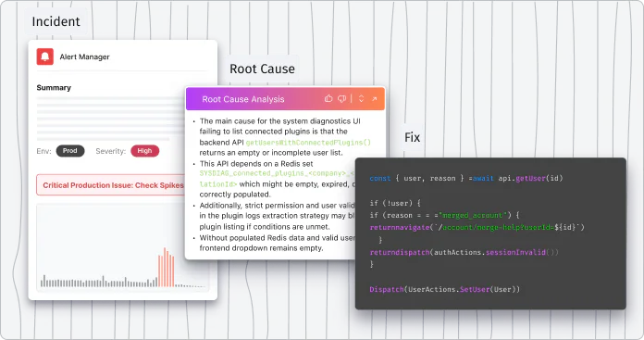Image resolution: width=644 pixels, height=340 pixels.
Task: Click the Prod environment badge
Action: (70, 151)
